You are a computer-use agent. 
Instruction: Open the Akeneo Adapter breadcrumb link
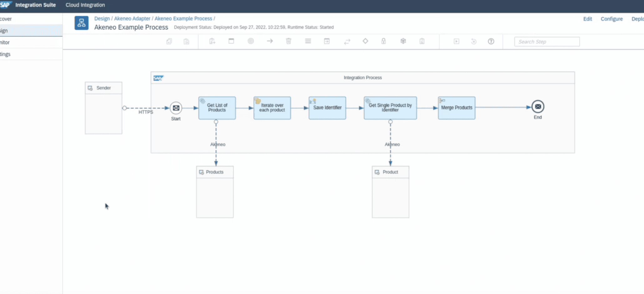click(x=132, y=18)
